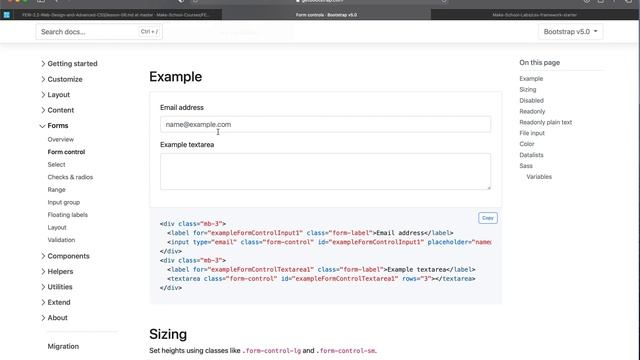
Task: Open the Forms Overview page
Action: pos(60,139)
